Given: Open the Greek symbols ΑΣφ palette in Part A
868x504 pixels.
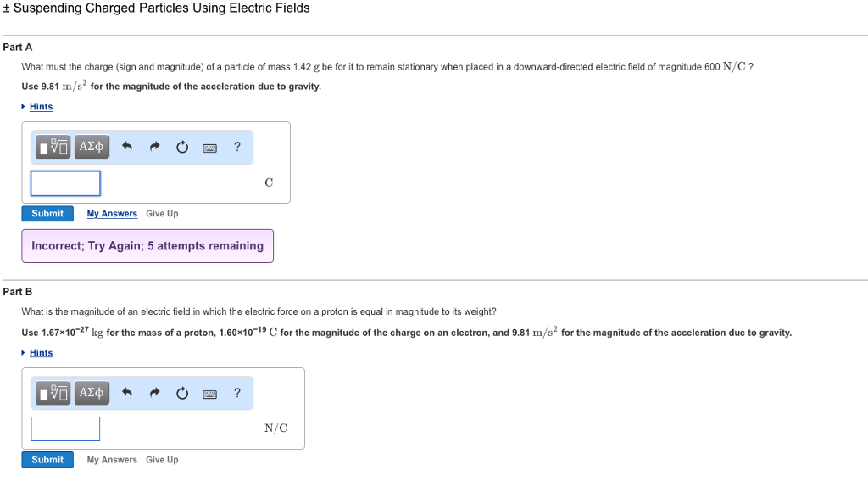Looking at the screenshot, I should tap(91, 146).
